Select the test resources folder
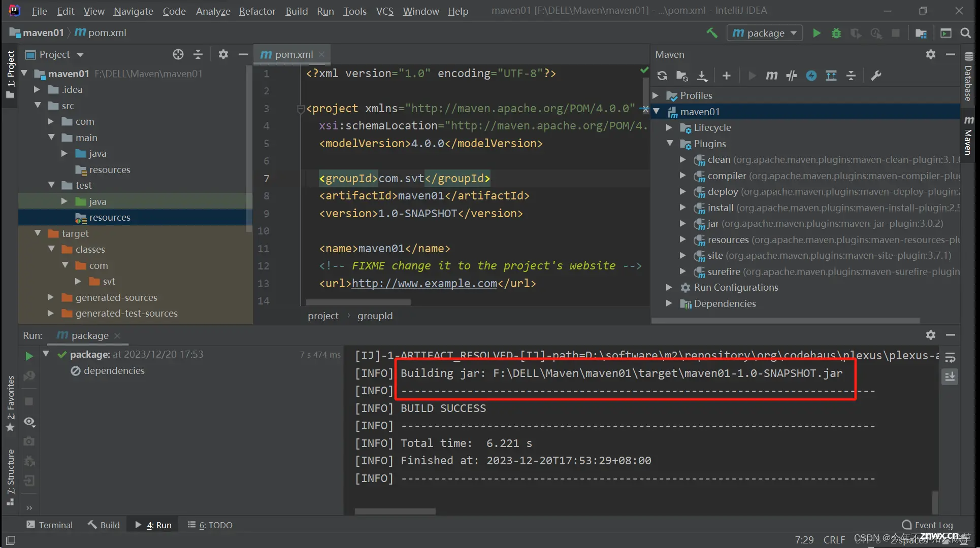This screenshot has width=980, height=548. pos(135,217)
